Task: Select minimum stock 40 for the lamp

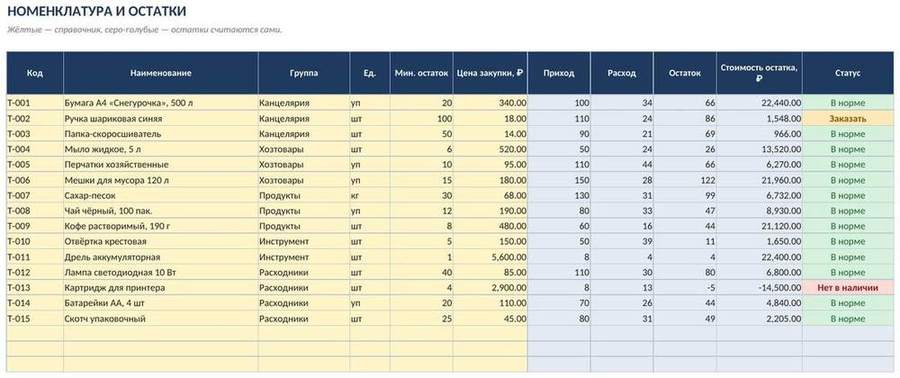Action: click(x=421, y=272)
